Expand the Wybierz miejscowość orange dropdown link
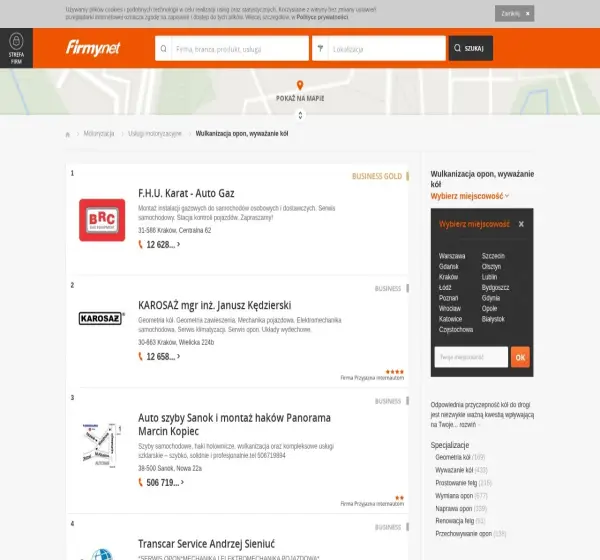 point(470,196)
